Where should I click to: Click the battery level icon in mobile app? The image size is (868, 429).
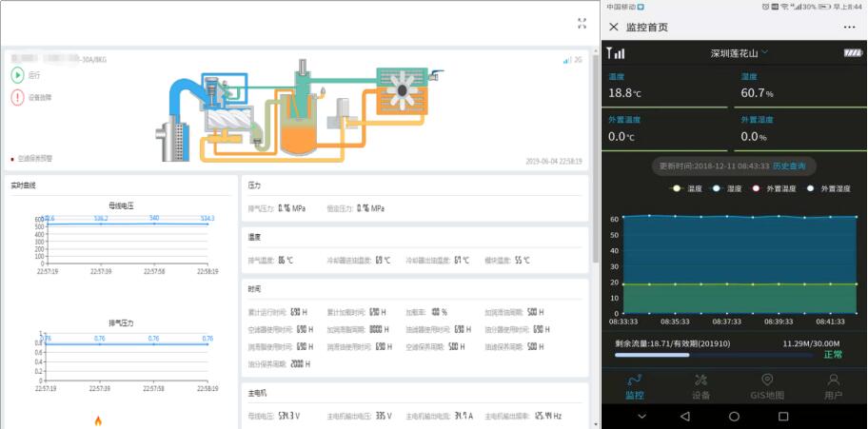coord(852,52)
